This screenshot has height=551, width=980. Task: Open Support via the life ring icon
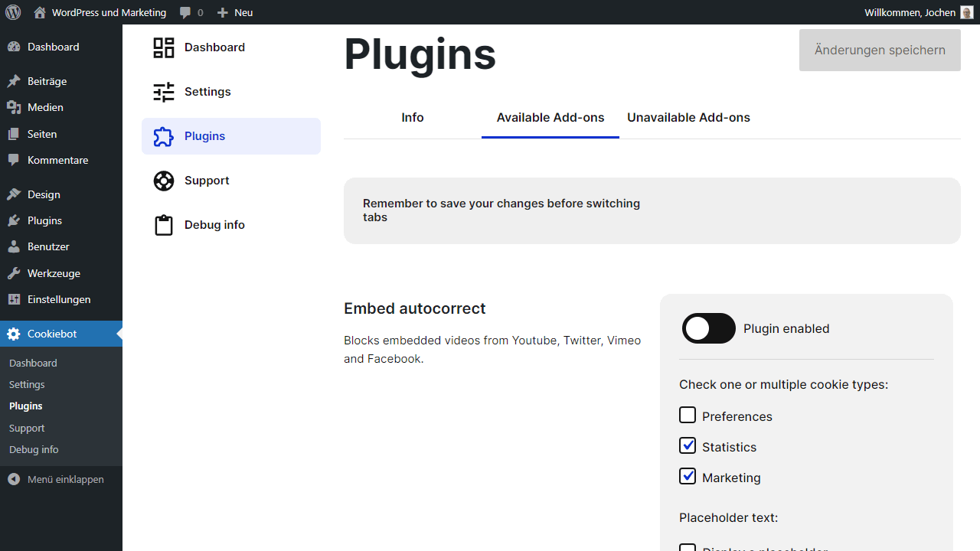(x=163, y=180)
